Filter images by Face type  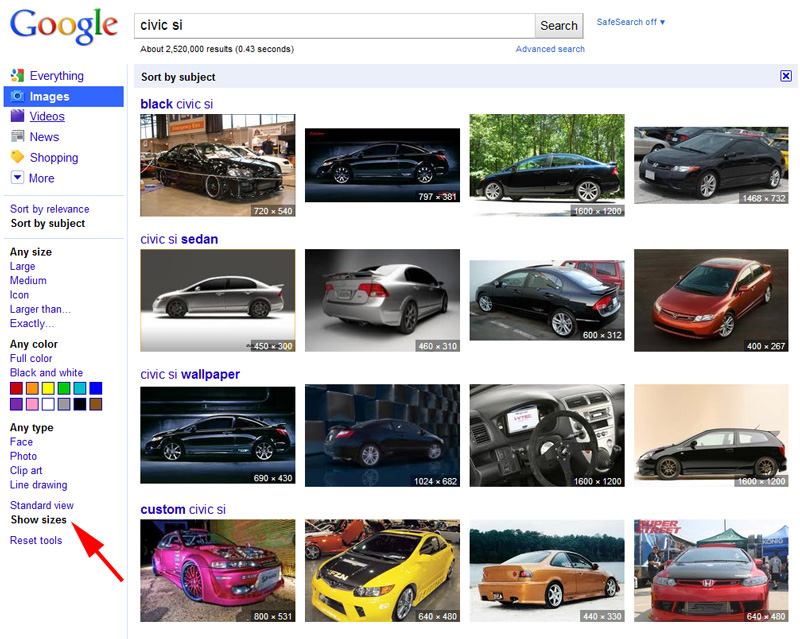(x=21, y=441)
